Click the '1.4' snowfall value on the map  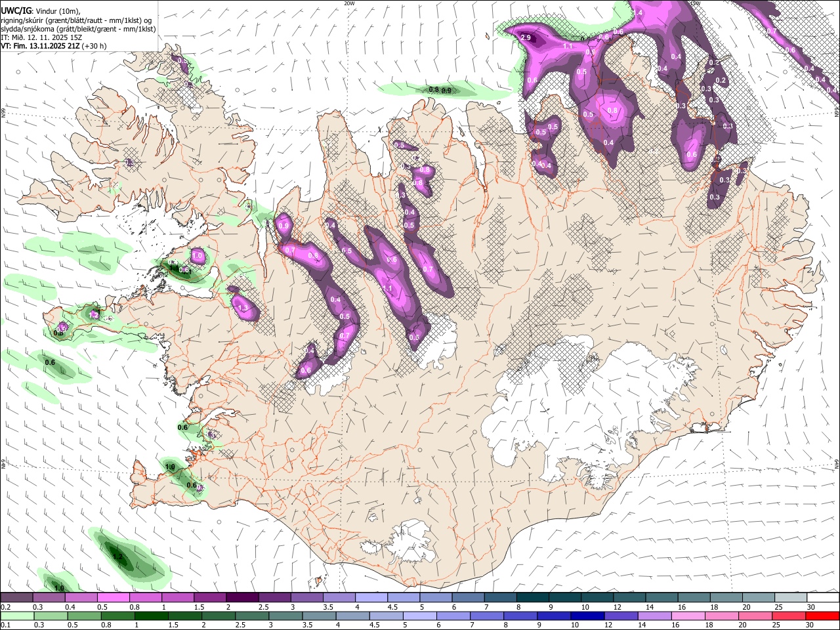638,12
